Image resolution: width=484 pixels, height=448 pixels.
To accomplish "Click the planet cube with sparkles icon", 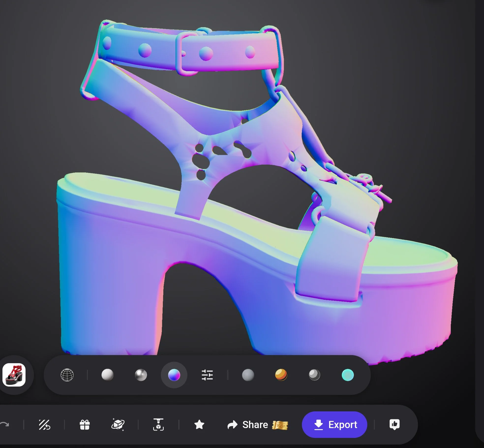I will [118, 424].
